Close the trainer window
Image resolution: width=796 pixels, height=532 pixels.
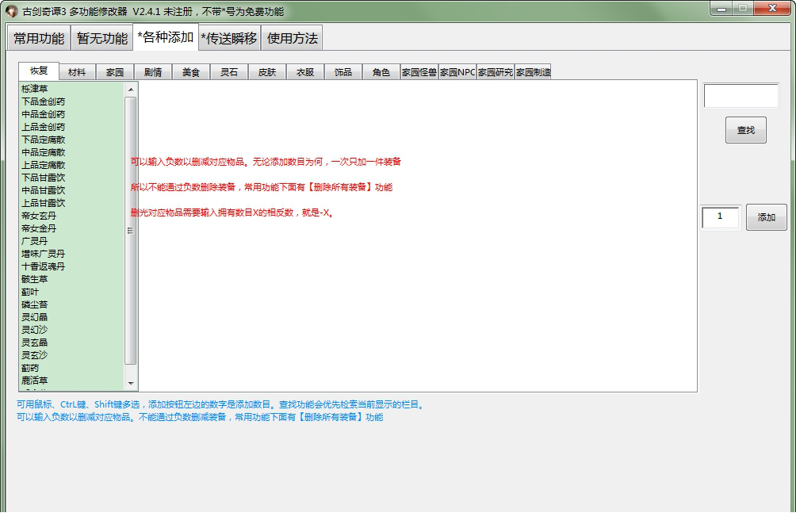772,8
